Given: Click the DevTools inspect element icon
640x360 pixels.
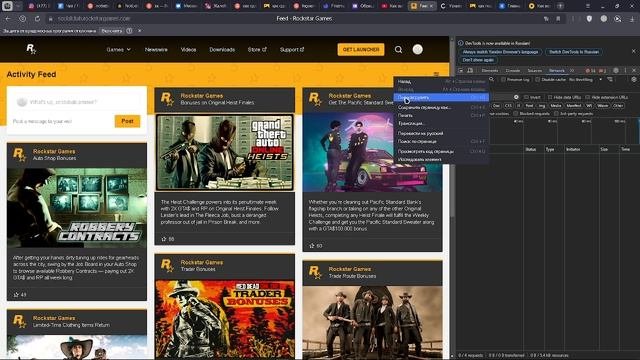Looking at the screenshot, I should pos(461,70).
